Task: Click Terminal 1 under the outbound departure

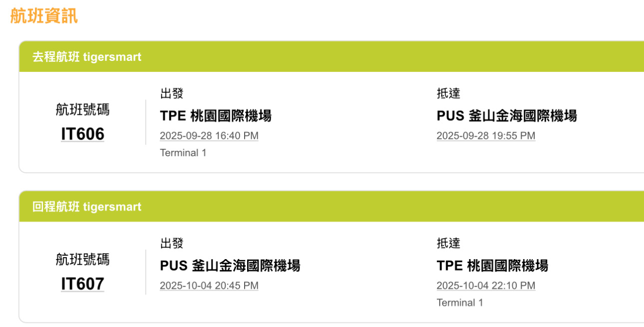Action: point(183,153)
